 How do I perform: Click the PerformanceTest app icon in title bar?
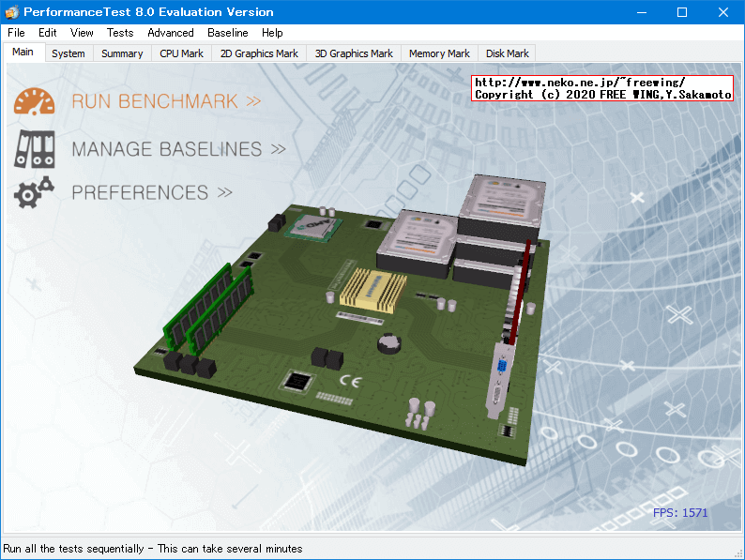[11, 12]
